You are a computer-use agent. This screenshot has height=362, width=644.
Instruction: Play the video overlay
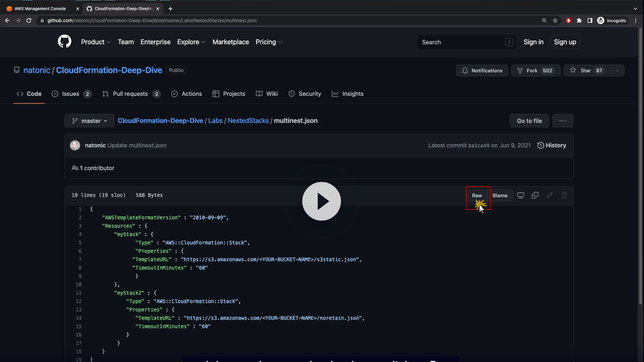point(321,201)
